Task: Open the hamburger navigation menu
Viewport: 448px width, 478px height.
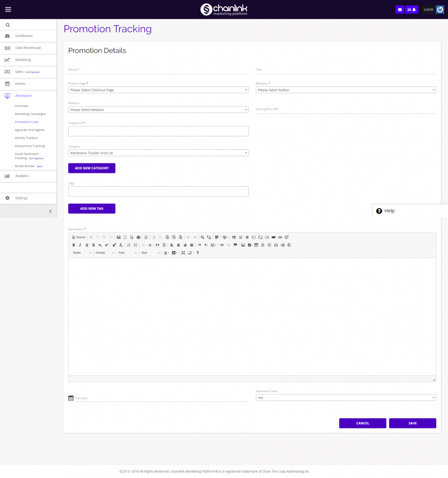Action: [8, 9]
